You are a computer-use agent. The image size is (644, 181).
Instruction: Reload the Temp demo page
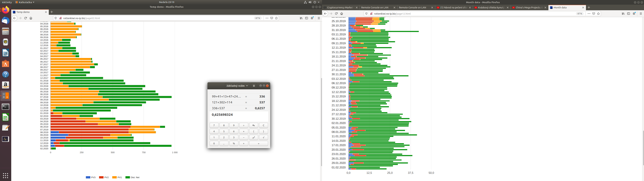25,18
